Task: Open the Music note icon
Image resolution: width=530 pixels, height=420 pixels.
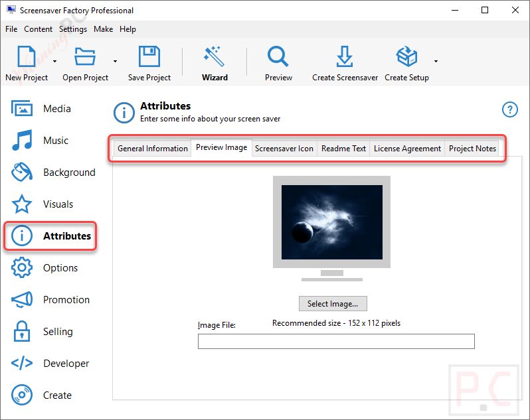Action: point(22,140)
